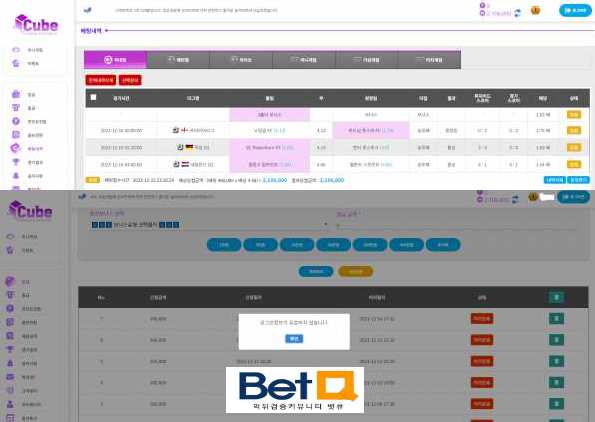Click the right blue button at the end of the summary line
The height and width of the screenshot is (422, 595).
pyautogui.click(x=578, y=180)
